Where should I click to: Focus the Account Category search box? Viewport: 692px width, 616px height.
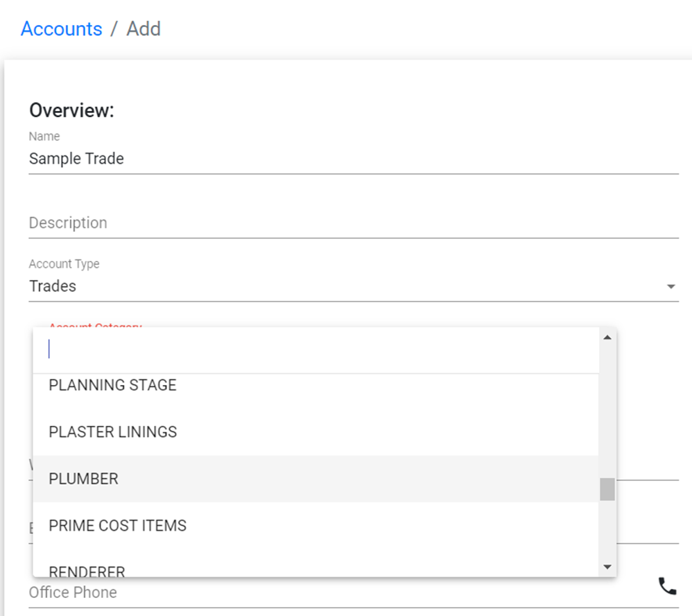319,350
